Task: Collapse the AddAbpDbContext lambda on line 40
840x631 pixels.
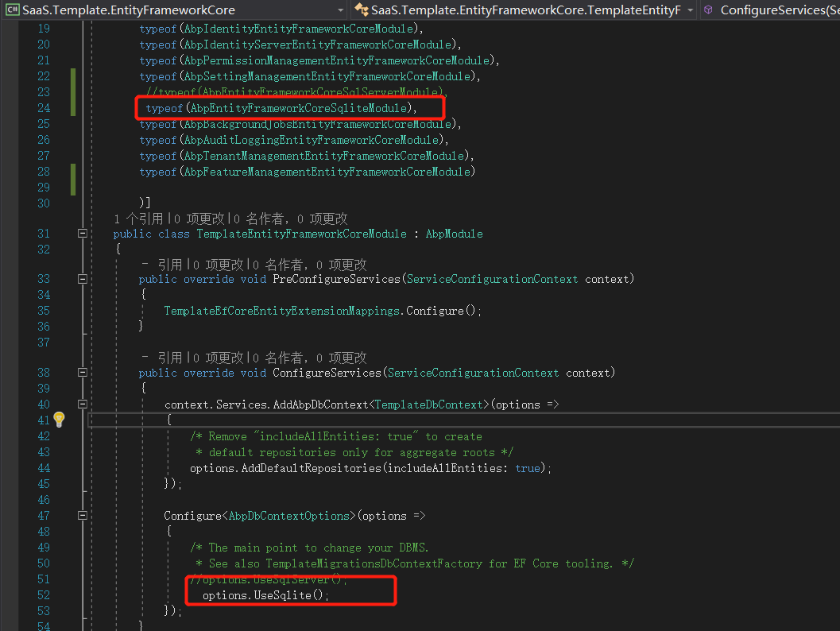Action: click(83, 404)
